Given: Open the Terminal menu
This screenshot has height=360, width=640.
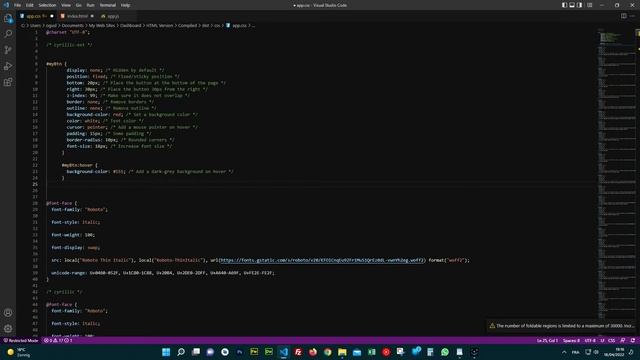Looking at the screenshot, I should coord(108,5).
